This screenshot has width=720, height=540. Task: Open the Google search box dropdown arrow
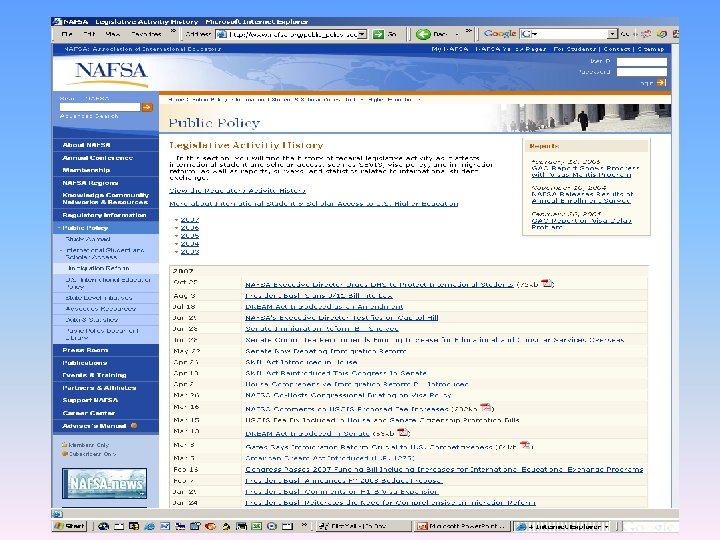click(612, 34)
